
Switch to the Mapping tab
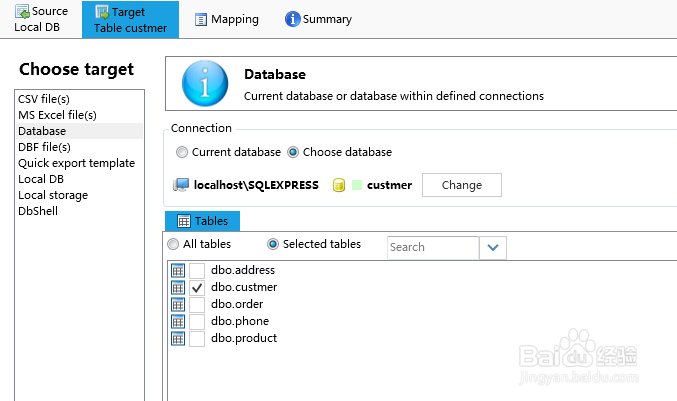(226, 19)
